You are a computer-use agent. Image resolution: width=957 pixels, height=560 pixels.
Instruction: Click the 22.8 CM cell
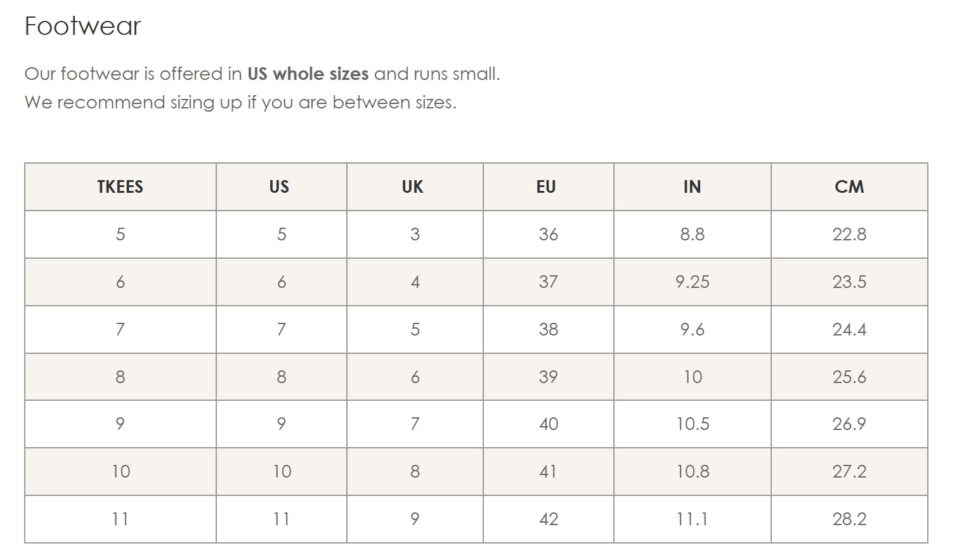tap(849, 235)
